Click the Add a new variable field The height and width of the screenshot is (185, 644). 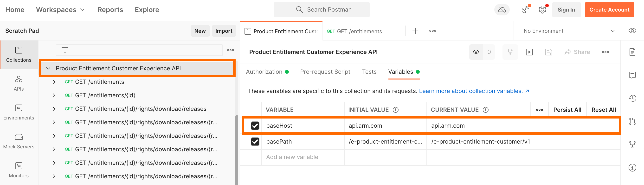(303, 157)
